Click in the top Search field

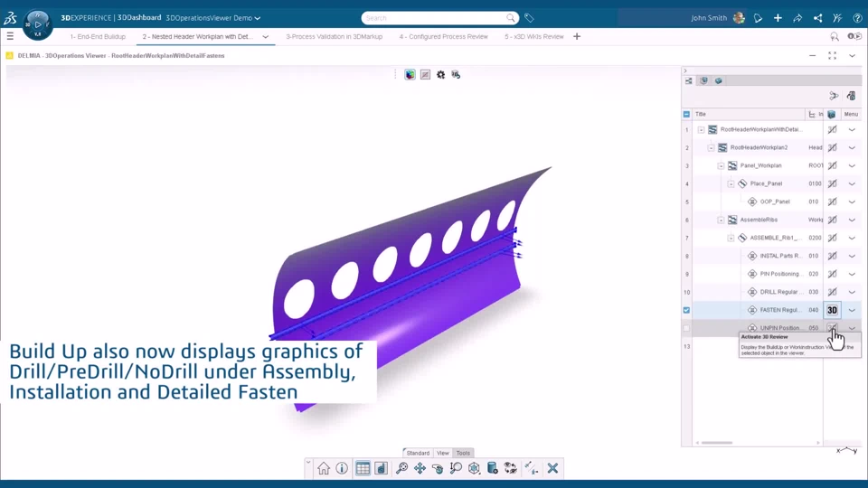point(434,18)
